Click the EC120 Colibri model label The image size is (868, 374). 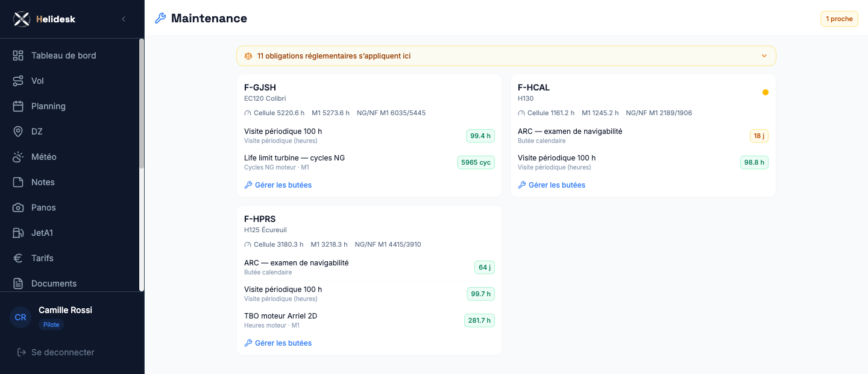click(265, 98)
